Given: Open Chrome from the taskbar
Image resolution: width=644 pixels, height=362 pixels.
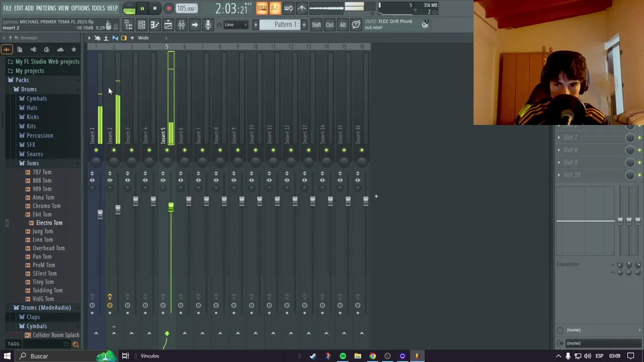Looking at the screenshot, I should point(372,356).
